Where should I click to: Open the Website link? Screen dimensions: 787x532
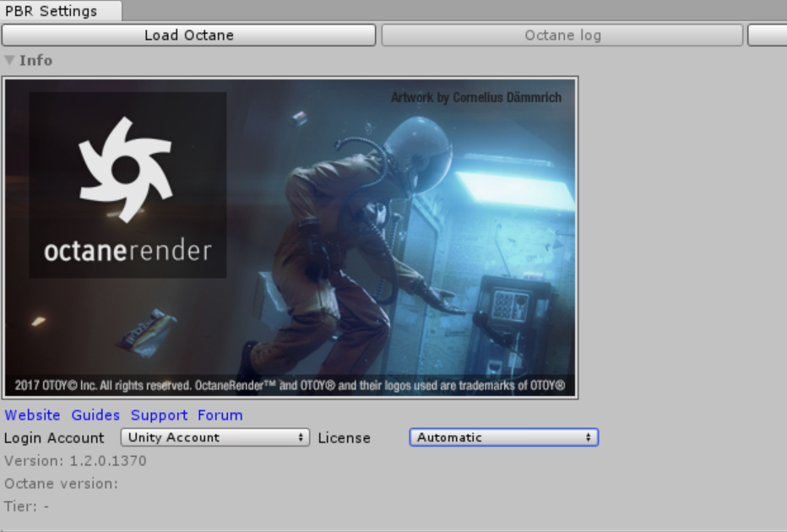33,415
